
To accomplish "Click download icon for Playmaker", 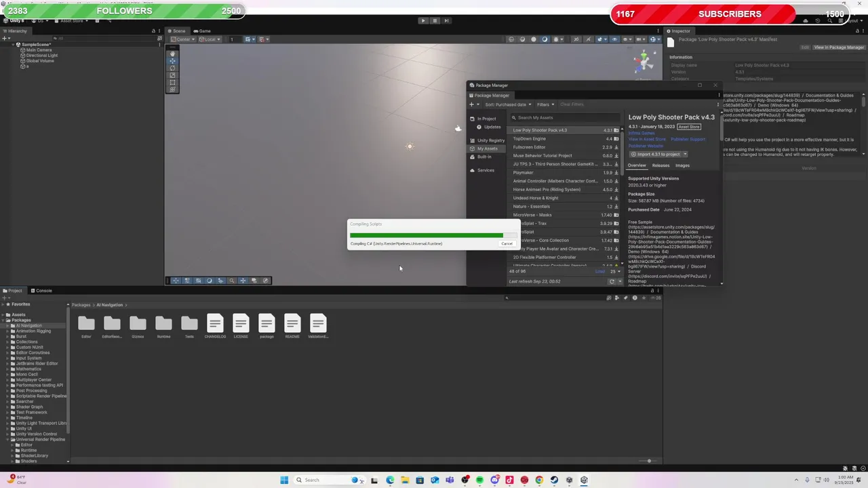I will coord(616,172).
